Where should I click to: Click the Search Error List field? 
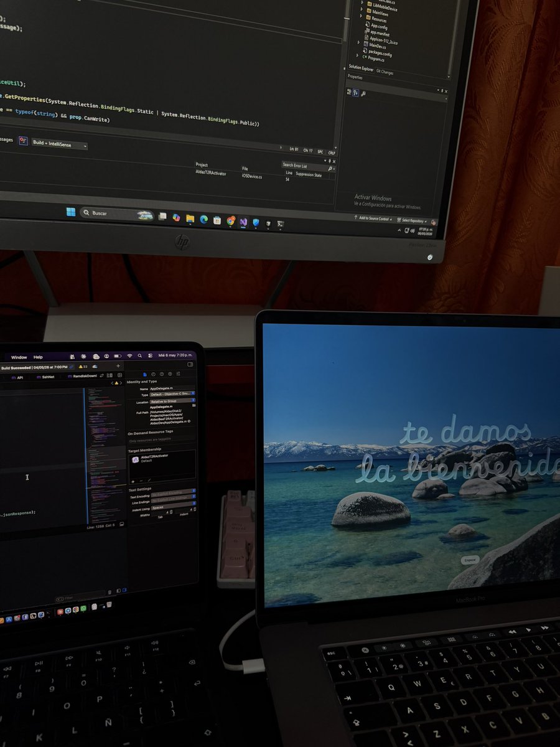click(x=308, y=166)
